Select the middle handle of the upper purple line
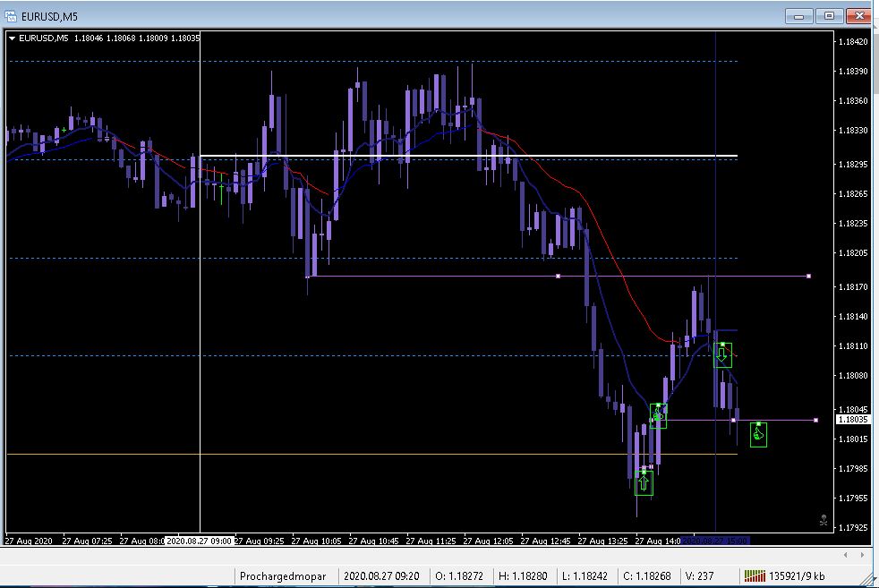The width and height of the screenshot is (879, 588). (558, 276)
